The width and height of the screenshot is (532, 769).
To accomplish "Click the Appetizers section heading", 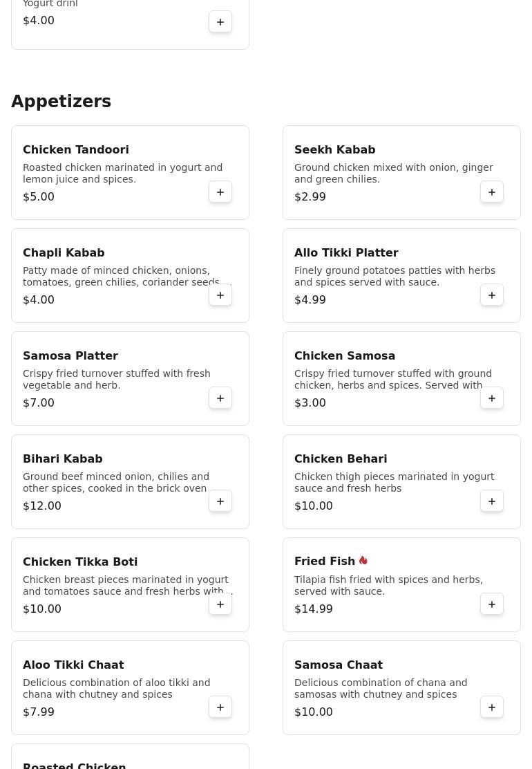I will pyautogui.click(x=61, y=102).
